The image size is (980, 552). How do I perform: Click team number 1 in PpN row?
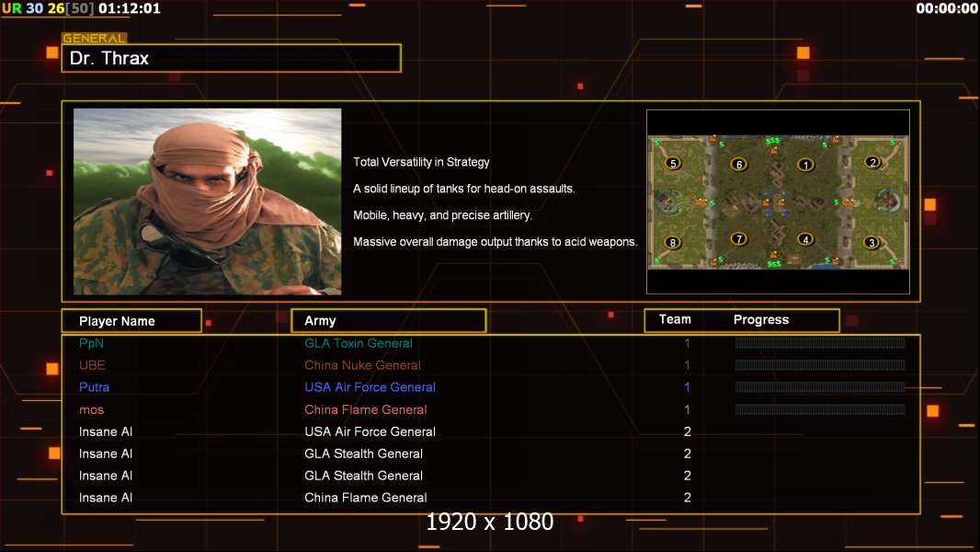(687, 343)
